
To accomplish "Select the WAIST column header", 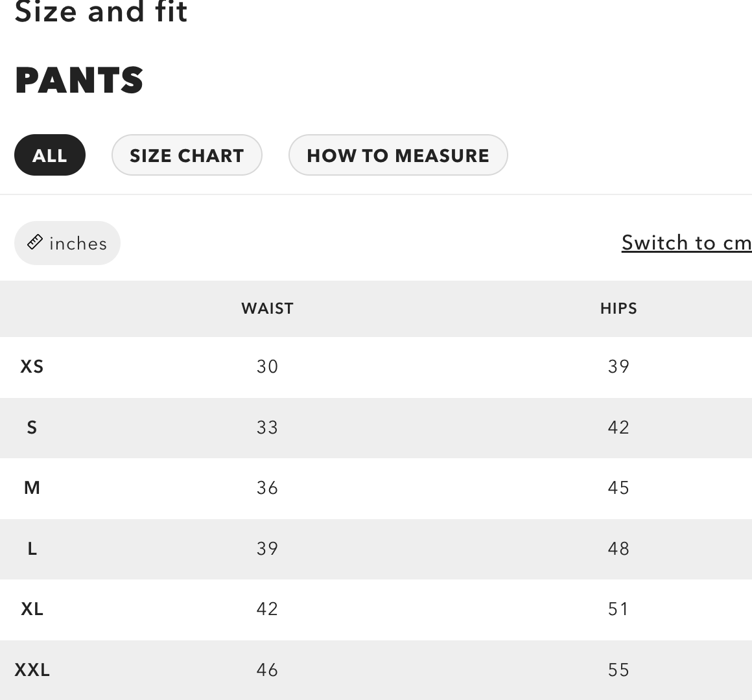I will point(267,309).
